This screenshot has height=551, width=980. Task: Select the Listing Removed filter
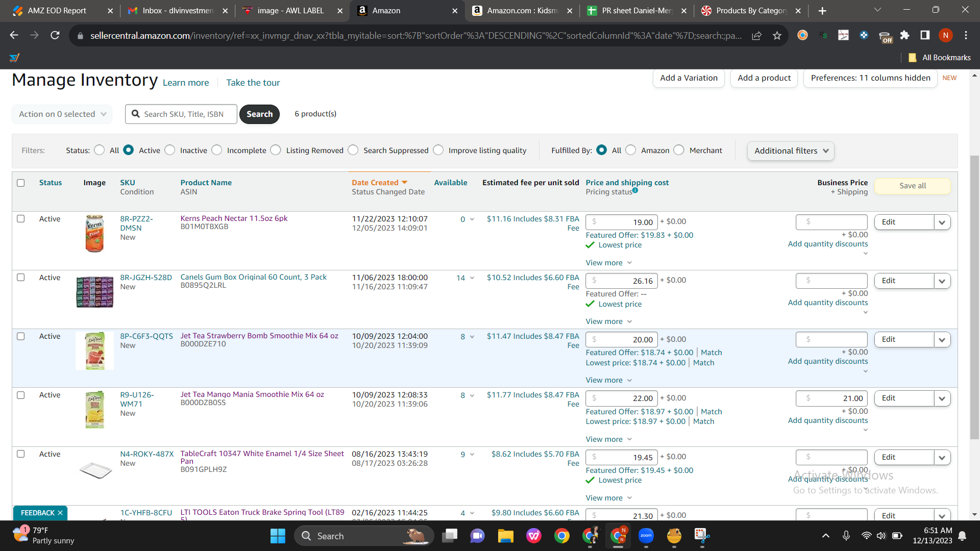276,150
